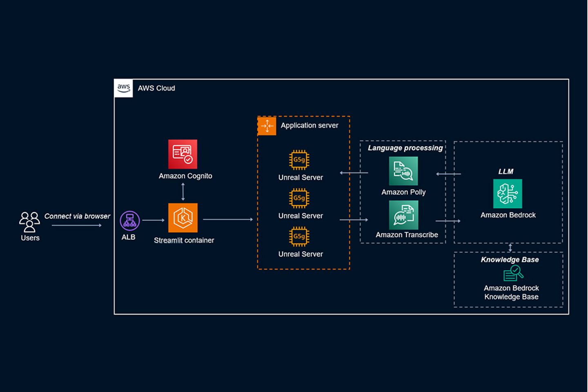The image size is (588, 392).
Task: Select the green Amazon Transcribe icon
Action: pyautogui.click(x=403, y=215)
